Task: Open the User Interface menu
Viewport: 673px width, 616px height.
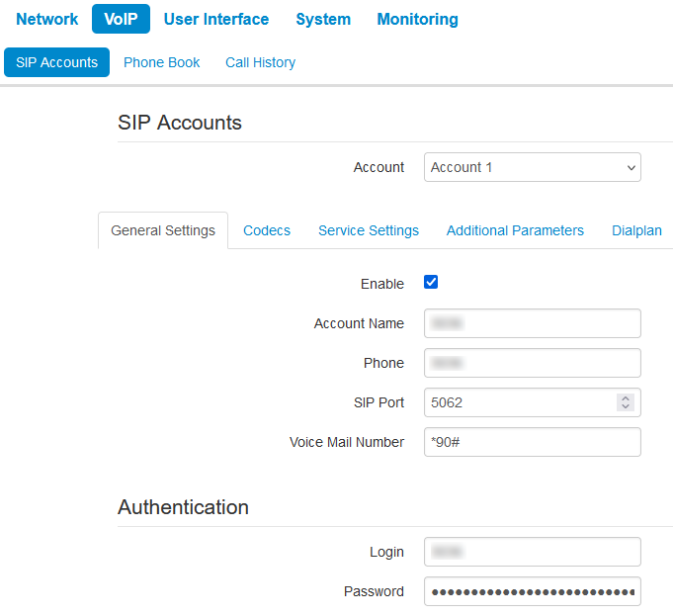Action: [x=216, y=19]
